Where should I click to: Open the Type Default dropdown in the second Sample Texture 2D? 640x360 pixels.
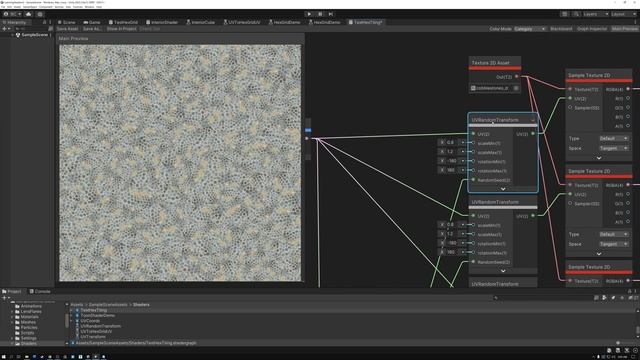[x=614, y=234]
